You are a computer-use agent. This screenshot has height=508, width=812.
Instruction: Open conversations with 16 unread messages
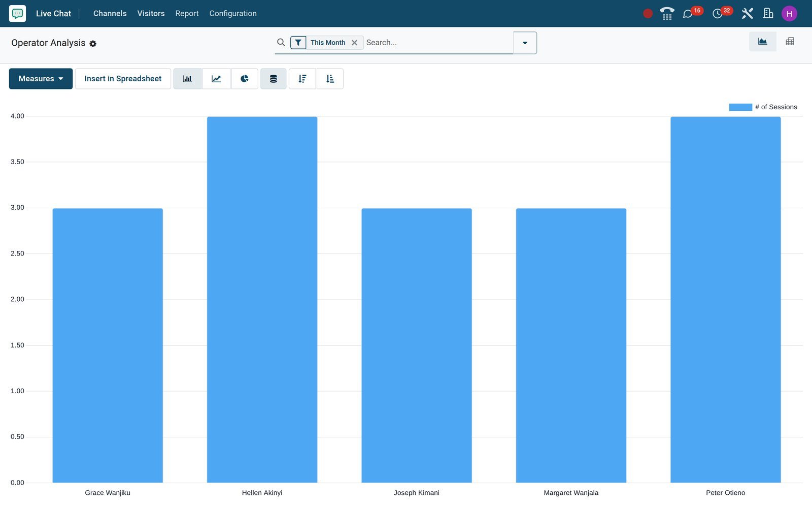coord(692,13)
